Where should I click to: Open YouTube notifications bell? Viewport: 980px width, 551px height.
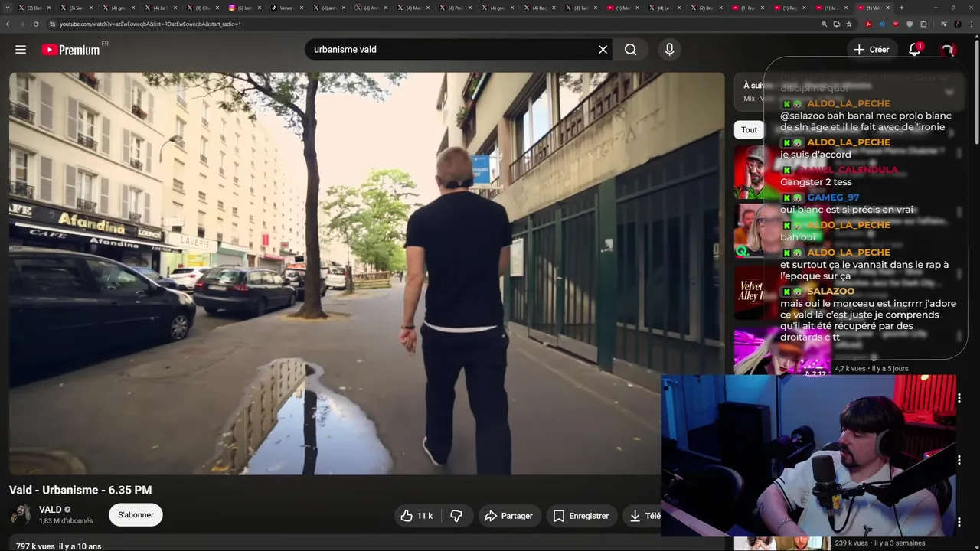coord(914,50)
